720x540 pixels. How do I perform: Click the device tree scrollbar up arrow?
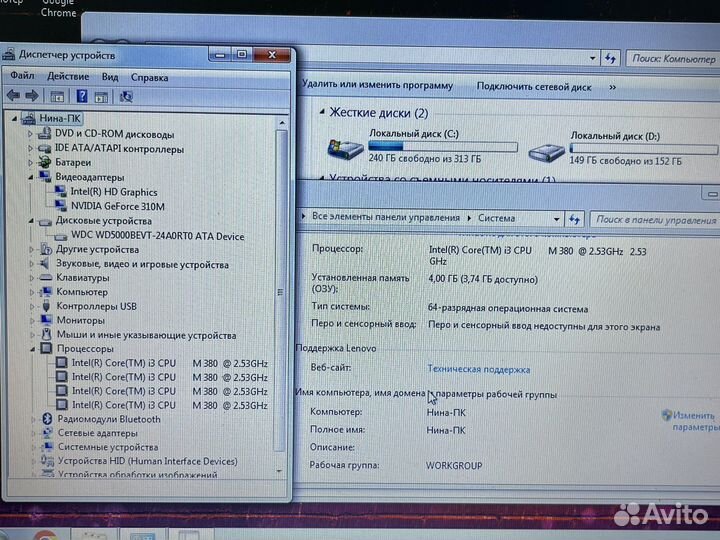281,123
